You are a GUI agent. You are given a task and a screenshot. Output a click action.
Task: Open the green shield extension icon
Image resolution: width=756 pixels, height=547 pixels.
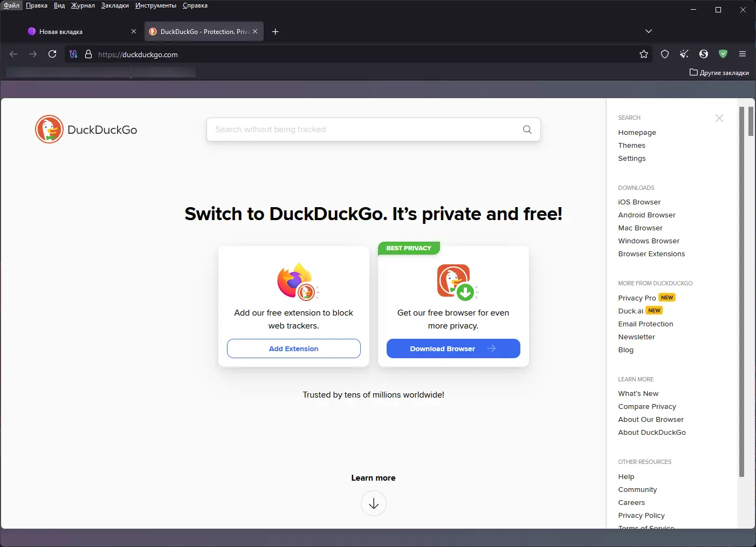(x=723, y=54)
